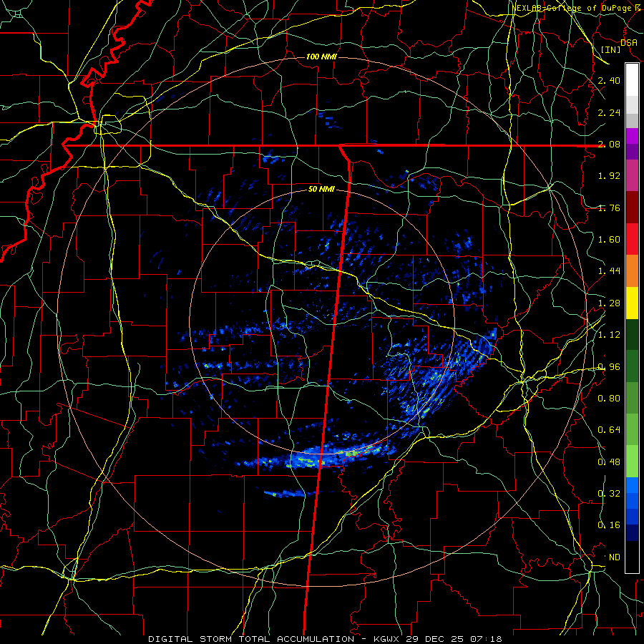Viewport: 644px width, 644px height.
Task: Click the [IN] units label
Action: click(x=611, y=49)
